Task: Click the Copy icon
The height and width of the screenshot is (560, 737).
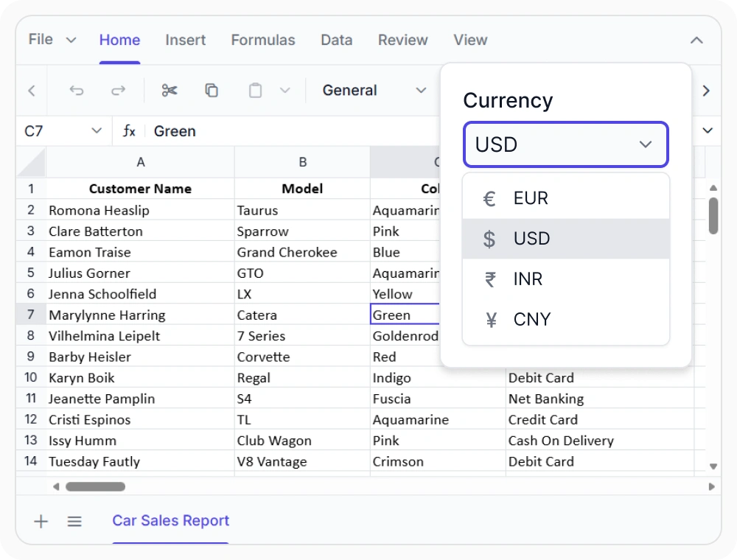Action: 212,90
